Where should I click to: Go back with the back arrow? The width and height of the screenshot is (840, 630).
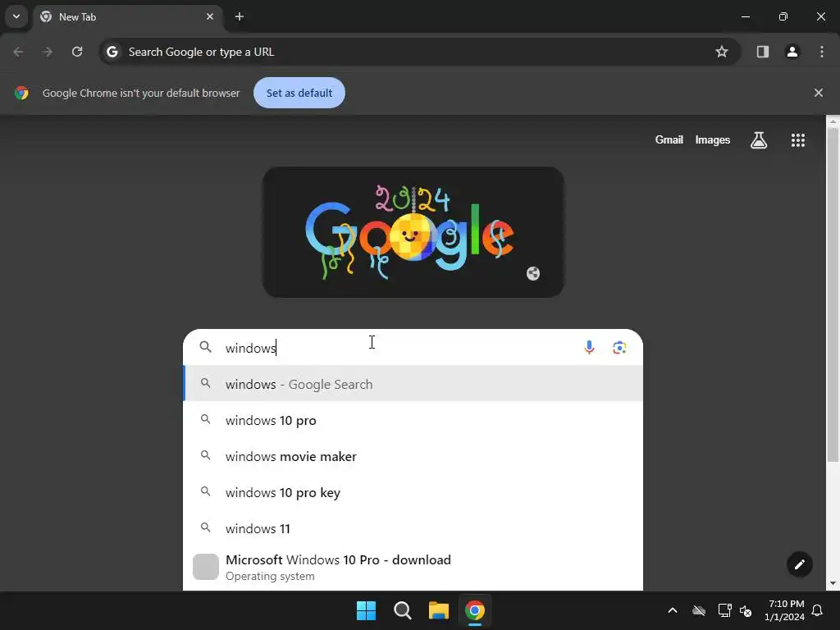click(x=18, y=52)
